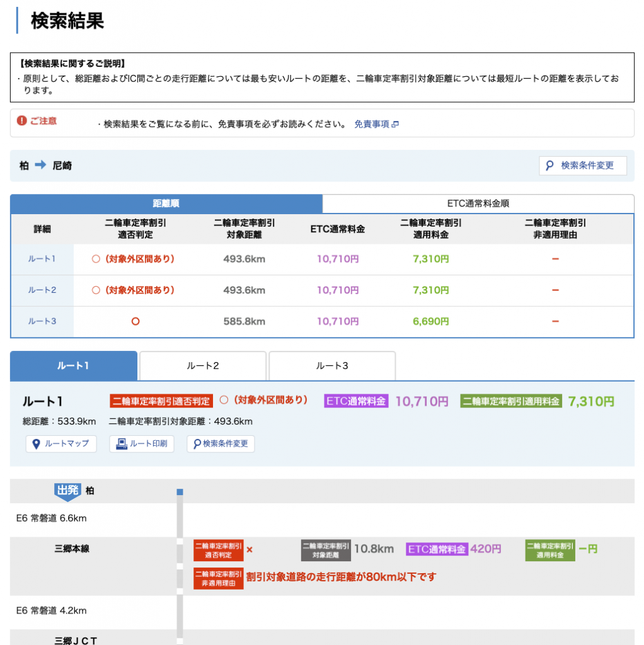The image size is (644, 645).
Task: Open the ルート2 detail tab
Action: tap(202, 366)
